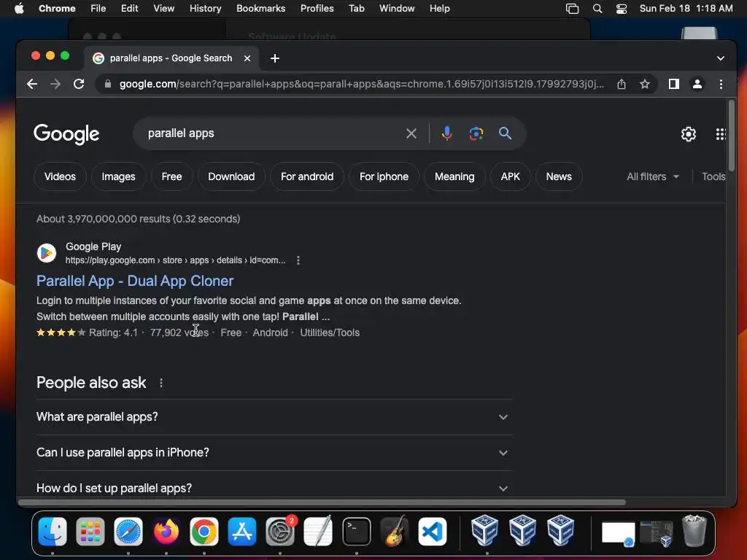Open the Edit menu
Viewport: 747px width, 560px height.
point(129,9)
